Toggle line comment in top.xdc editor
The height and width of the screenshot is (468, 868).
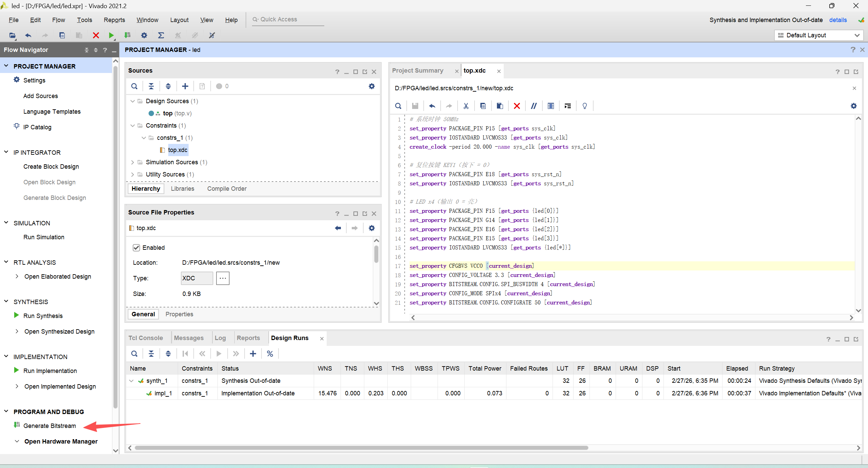534,106
